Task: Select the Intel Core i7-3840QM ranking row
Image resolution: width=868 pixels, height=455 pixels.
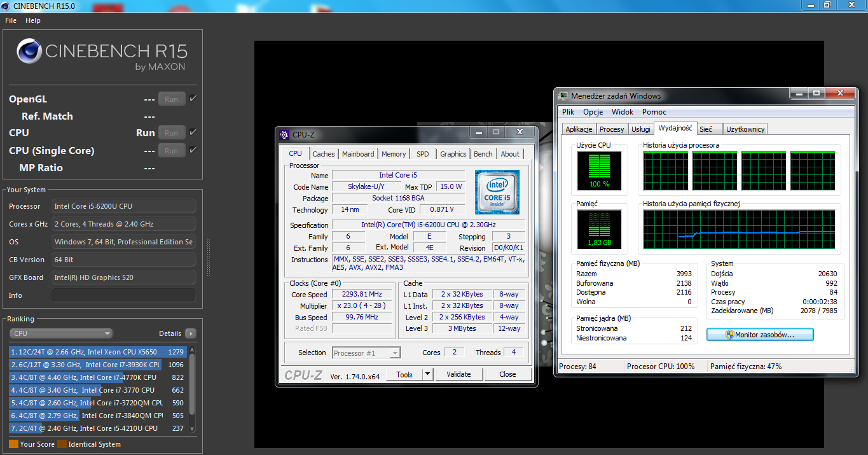Action: pos(97,416)
